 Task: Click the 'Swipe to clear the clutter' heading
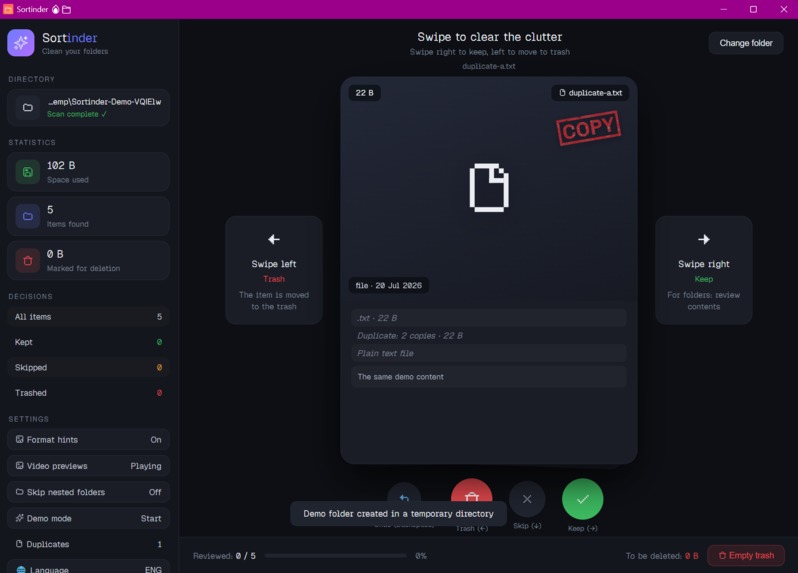coord(490,37)
